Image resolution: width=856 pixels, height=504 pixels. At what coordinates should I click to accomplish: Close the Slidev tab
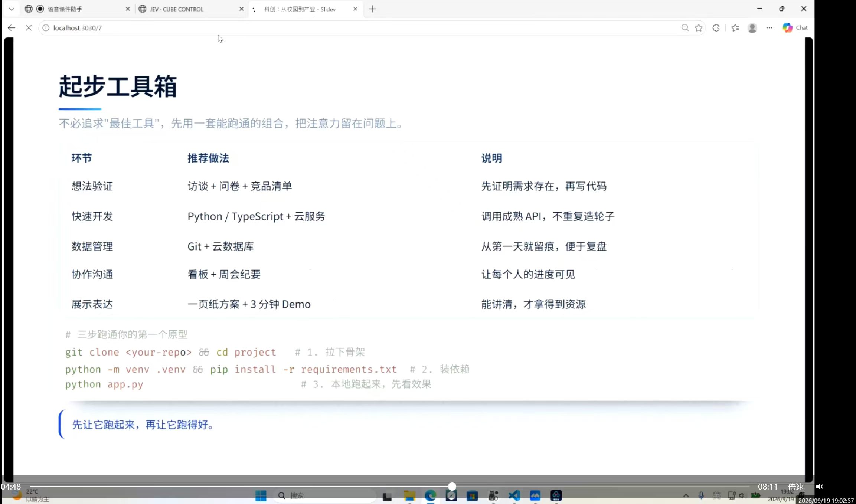[x=355, y=9]
